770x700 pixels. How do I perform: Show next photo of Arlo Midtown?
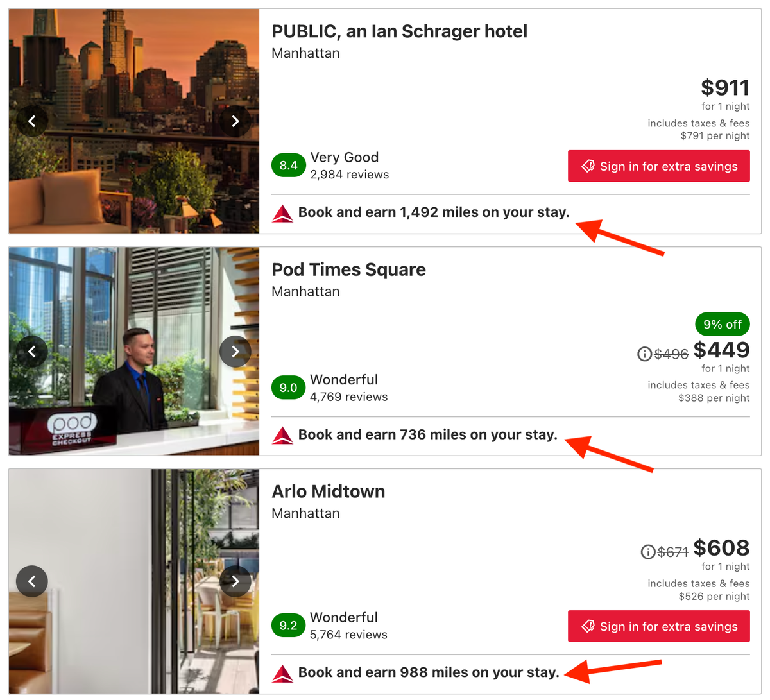point(235,581)
